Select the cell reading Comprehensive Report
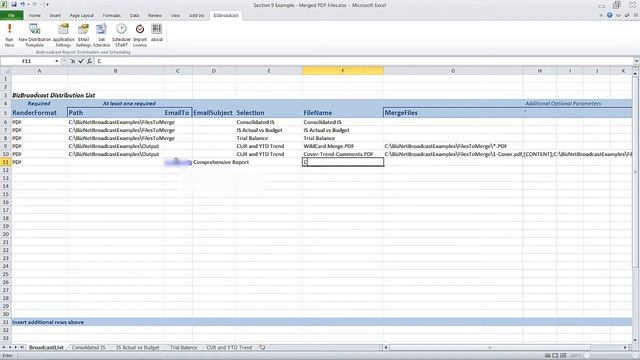 pyautogui.click(x=214, y=162)
